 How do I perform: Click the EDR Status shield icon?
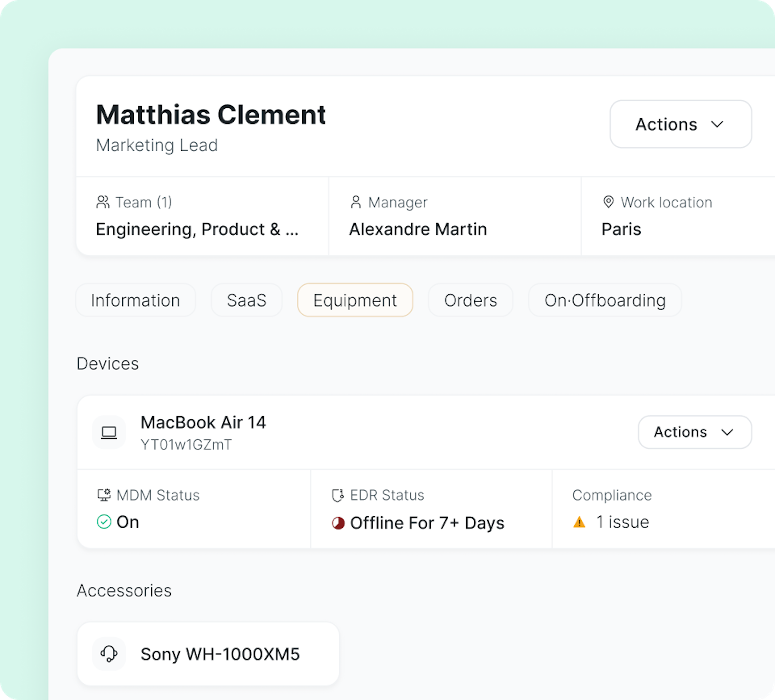pos(337,496)
